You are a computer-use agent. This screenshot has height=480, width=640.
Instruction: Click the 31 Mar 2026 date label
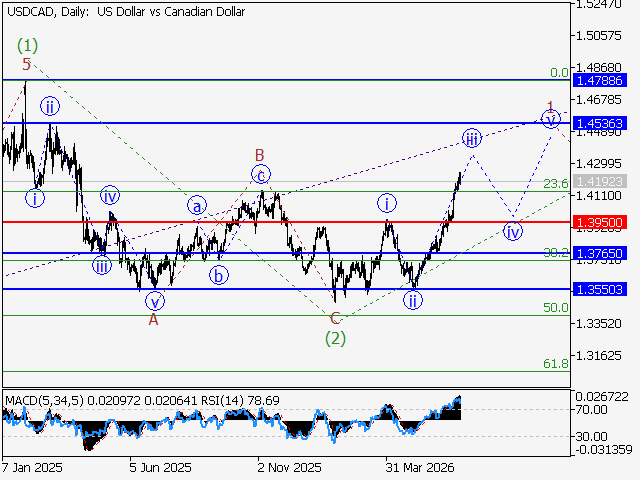(420, 467)
